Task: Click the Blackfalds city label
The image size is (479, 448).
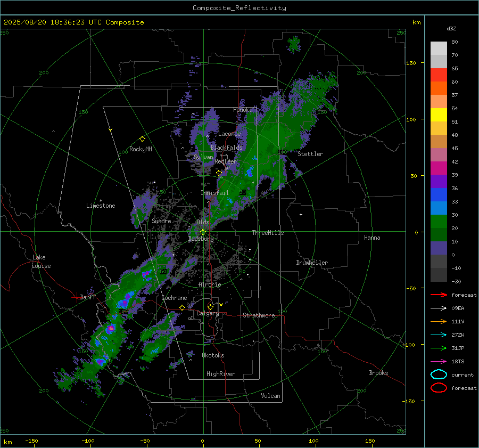Action: pos(226,148)
